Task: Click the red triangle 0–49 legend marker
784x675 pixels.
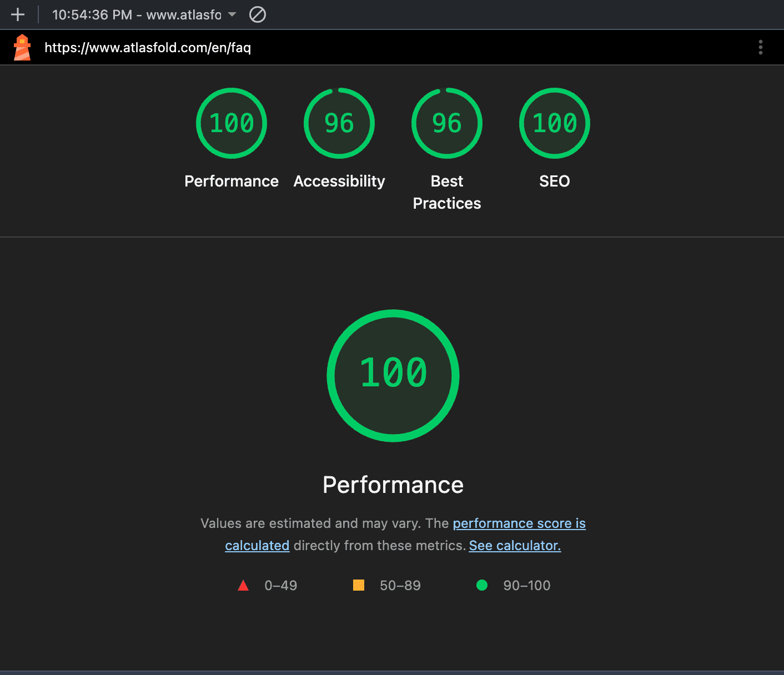Action: pos(243,586)
